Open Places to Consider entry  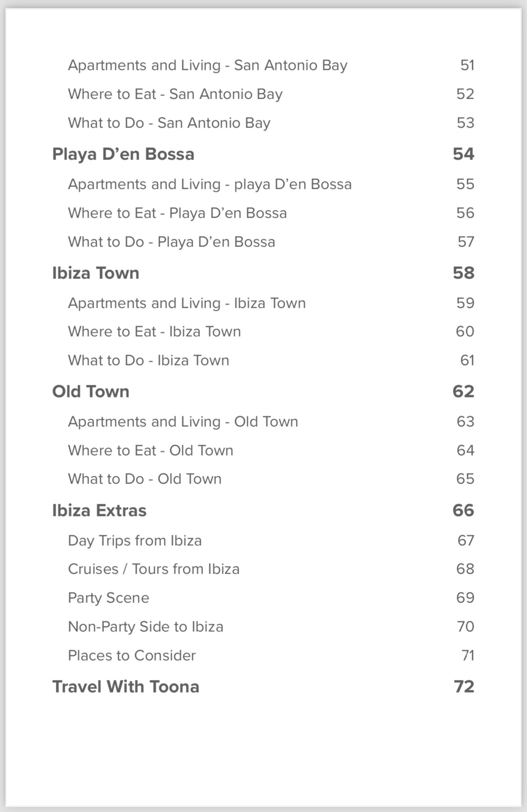(x=132, y=656)
